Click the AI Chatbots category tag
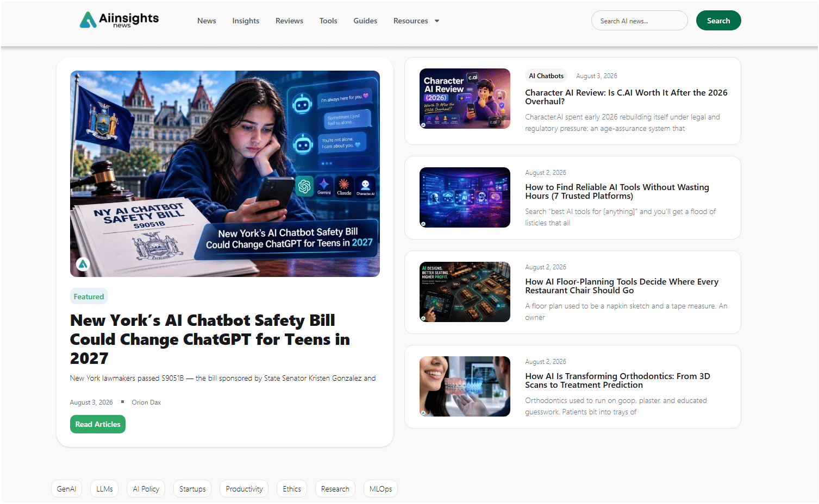This screenshot has width=819, height=504. [x=546, y=76]
